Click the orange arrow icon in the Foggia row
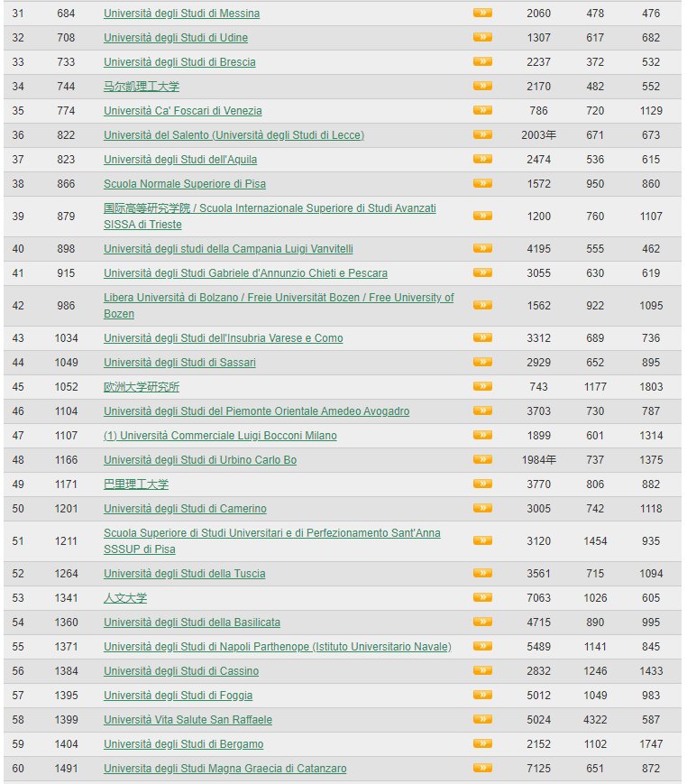The height and width of the screenshot is (784, 687). (482, 695)
